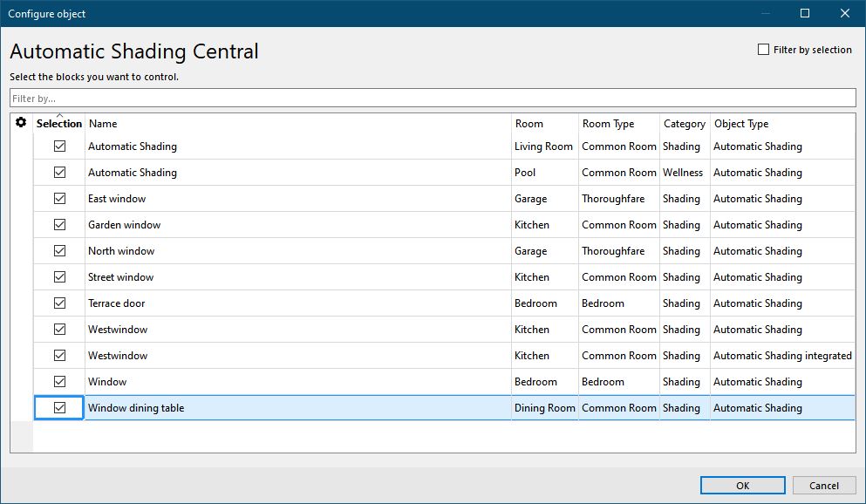Uncheck the Terrace door checkbox
The image size is (866, 504).
coord(59,303)
